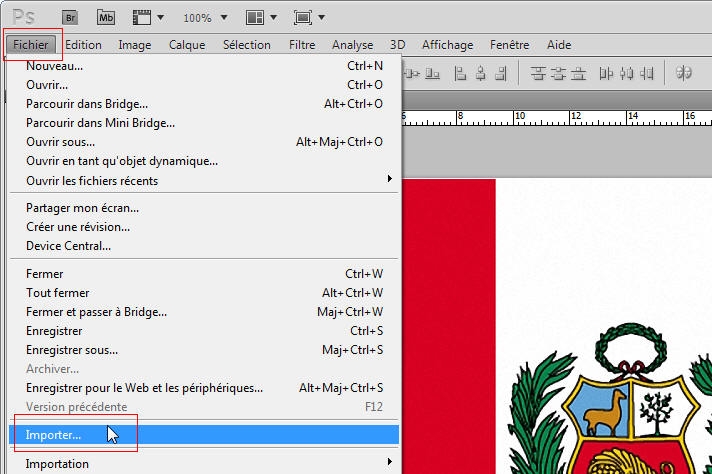Click the highlighted Importer... entry
712x474 pixels.
tap(204, 435)
